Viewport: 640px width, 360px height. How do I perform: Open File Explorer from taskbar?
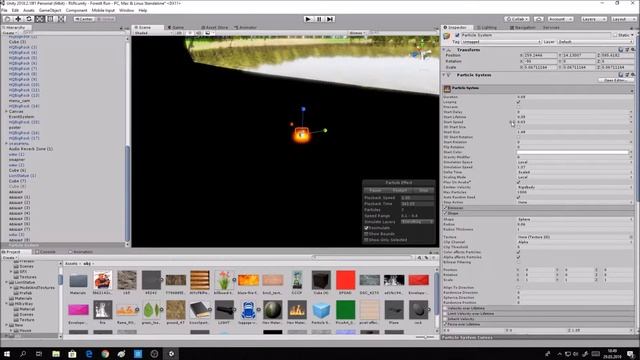click(x=56, y=353)
